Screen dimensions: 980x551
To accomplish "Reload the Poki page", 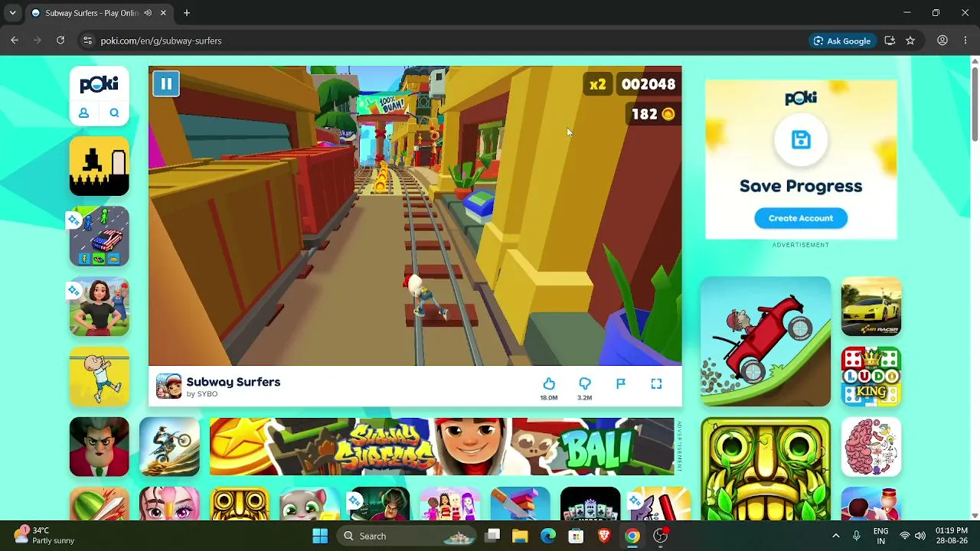I will (60, 41).
